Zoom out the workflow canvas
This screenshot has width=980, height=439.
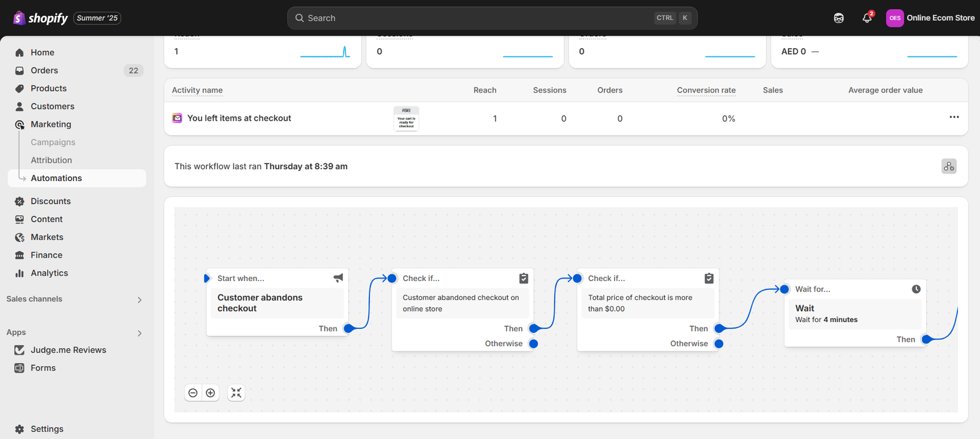click(193, 393)
